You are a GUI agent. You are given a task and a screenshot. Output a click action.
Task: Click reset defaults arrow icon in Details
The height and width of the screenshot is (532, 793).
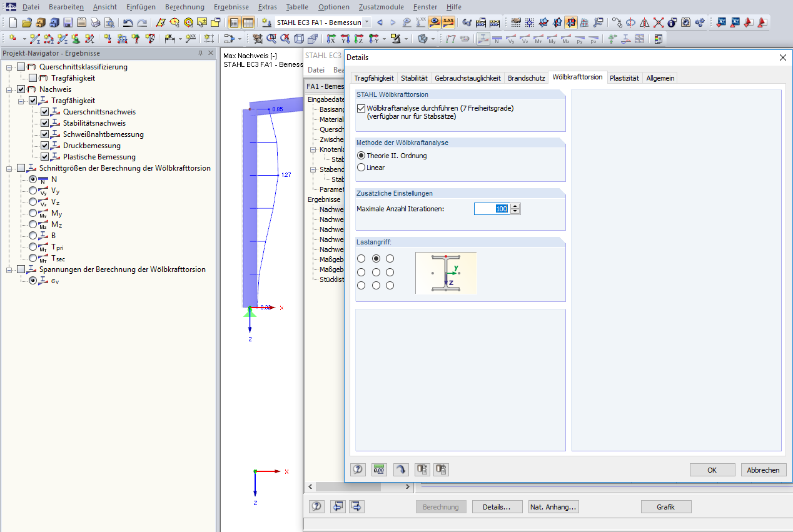tap(401, 469)
